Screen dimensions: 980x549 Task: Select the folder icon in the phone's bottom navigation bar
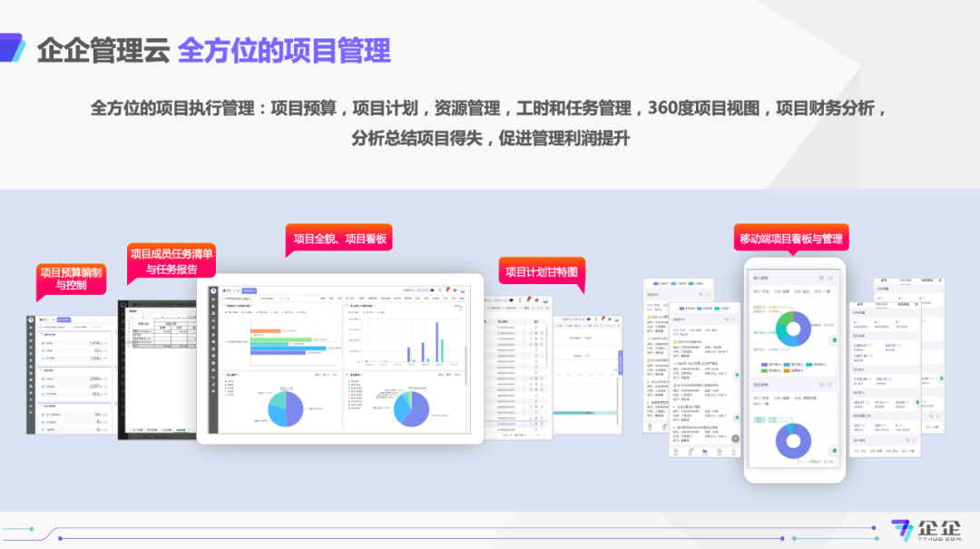705,451
